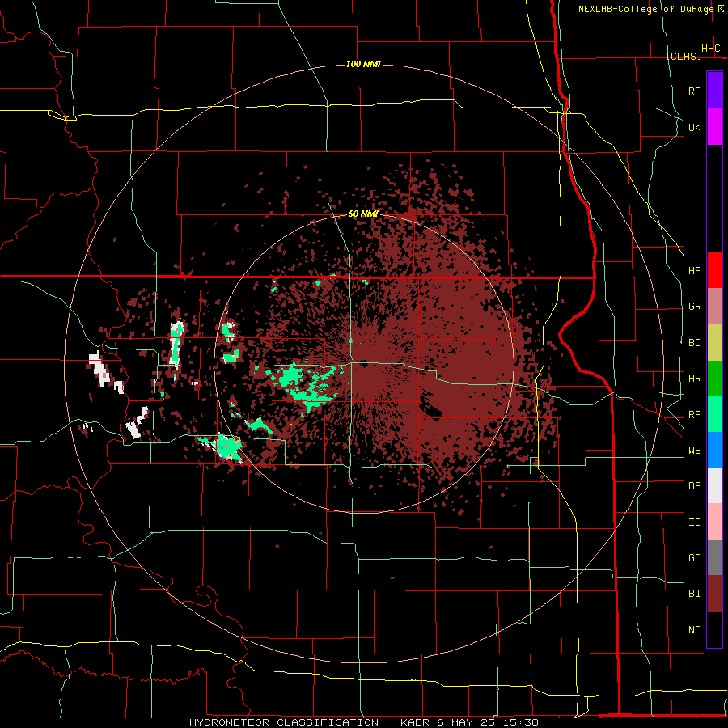Click the RA legend label
The image size is (728, 728).
tap(695, 415)
